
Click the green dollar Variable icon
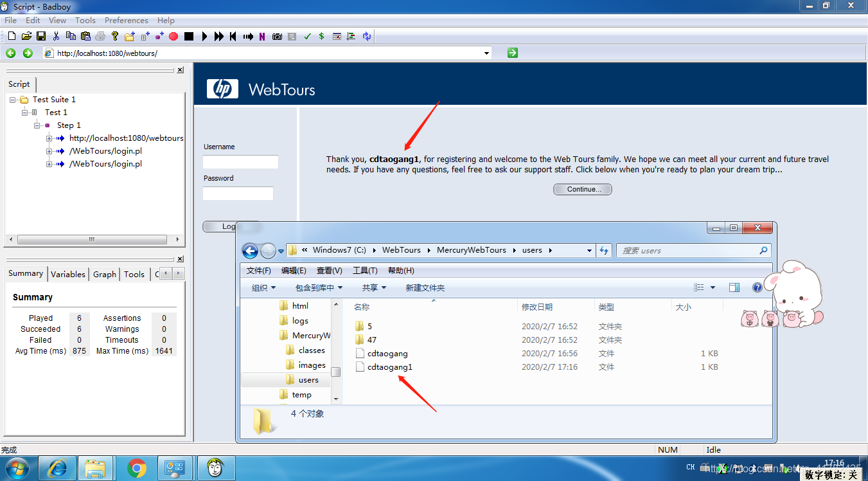point(321,37)
